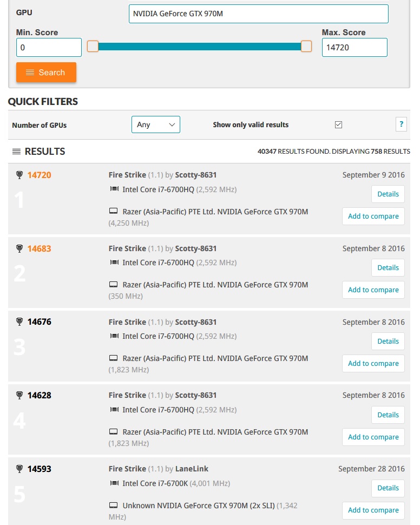The height and width of the screenshot is (525, 420).
Task: Click score 14676 in third result
Action: pos(39,321)
